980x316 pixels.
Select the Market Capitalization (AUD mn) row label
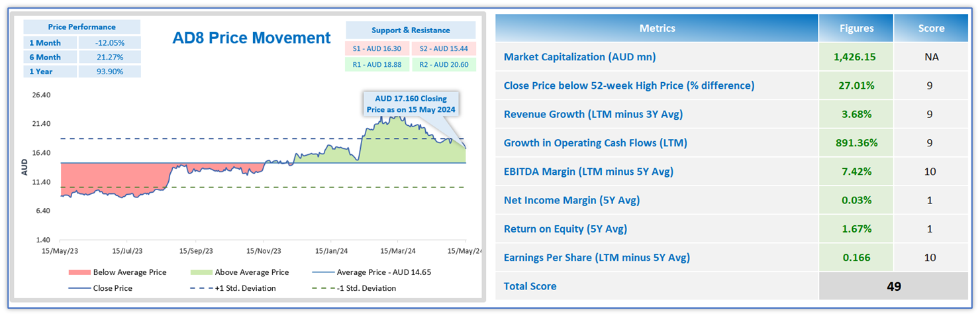click(x=580, y=57)
